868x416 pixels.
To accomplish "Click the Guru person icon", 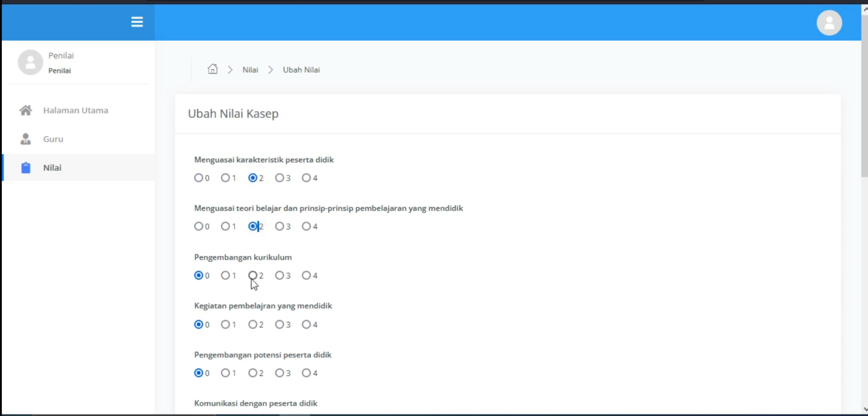I will 26,139.
